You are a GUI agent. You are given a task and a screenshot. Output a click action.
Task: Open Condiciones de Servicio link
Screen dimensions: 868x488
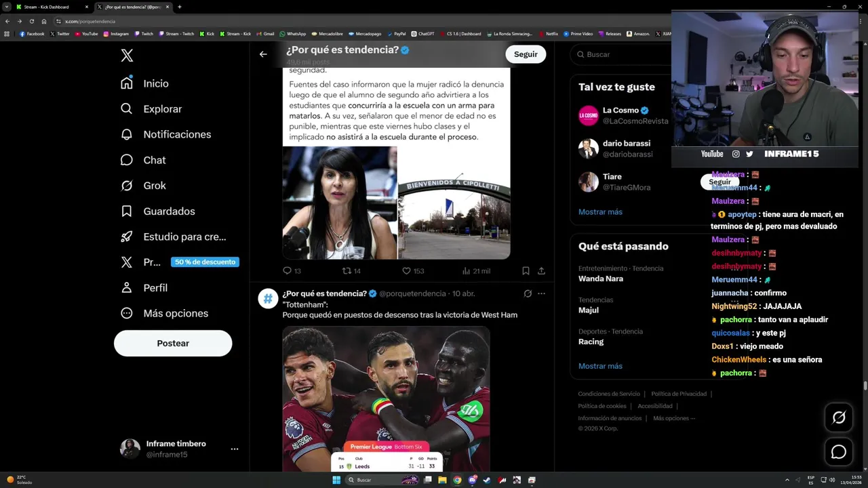coord(609,394)
